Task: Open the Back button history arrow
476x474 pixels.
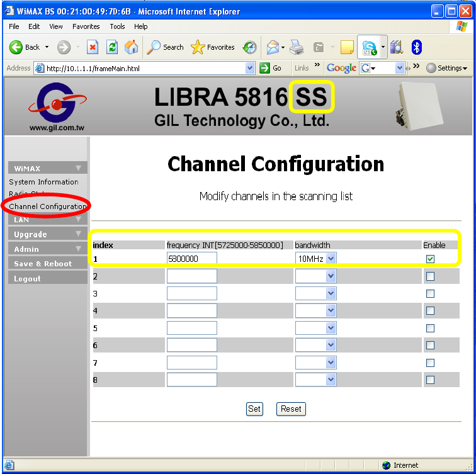Action: [47, 47]
